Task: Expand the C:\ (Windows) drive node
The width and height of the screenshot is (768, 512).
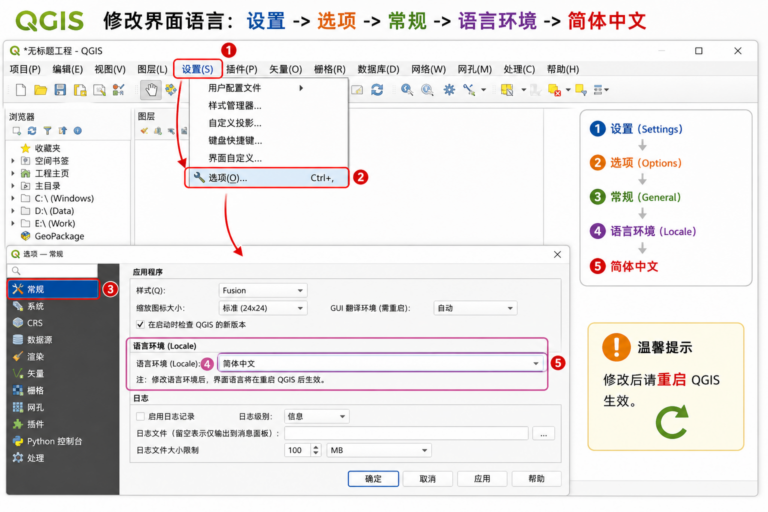Action: tap(13, 198)
